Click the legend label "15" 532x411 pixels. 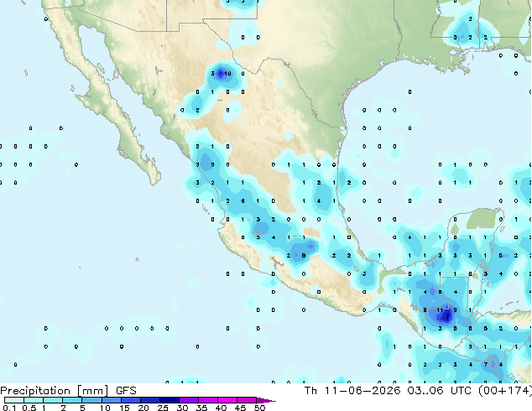(x=124, y=408)
